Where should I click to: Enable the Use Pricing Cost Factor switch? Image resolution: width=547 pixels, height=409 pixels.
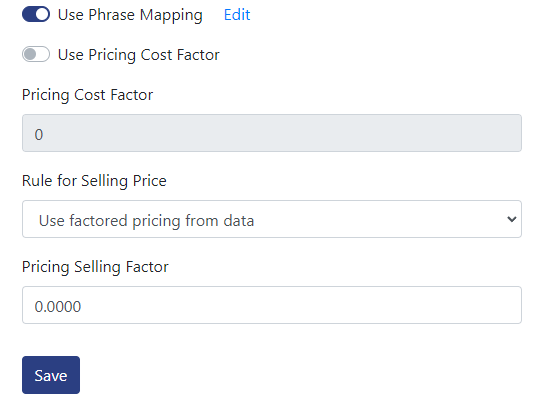click(36, 54)
